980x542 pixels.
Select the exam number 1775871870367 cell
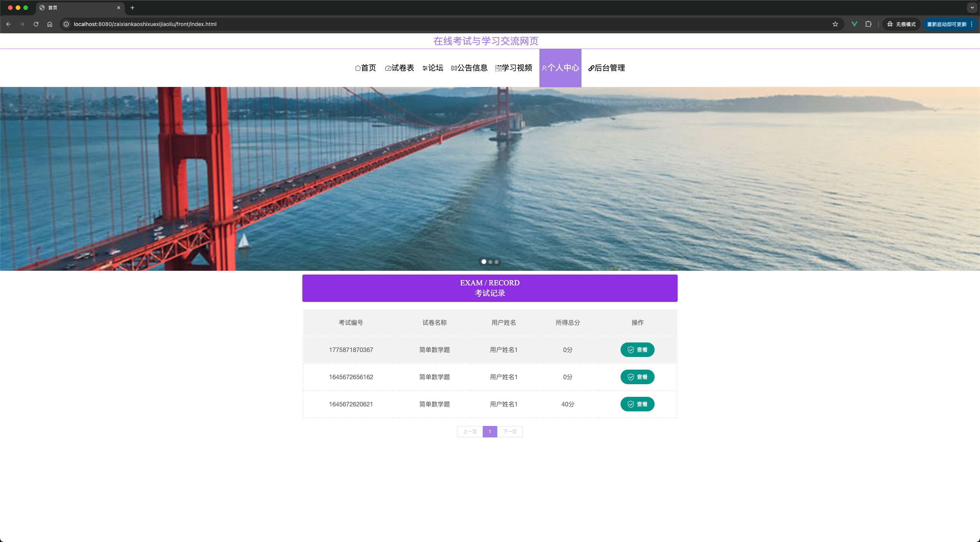click(x=351, y=350)
